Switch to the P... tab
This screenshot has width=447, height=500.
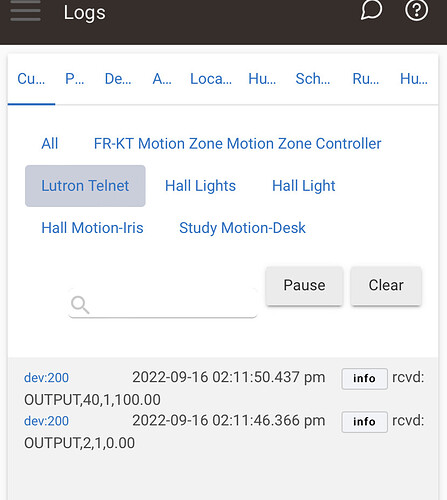[x=74, y=79]
